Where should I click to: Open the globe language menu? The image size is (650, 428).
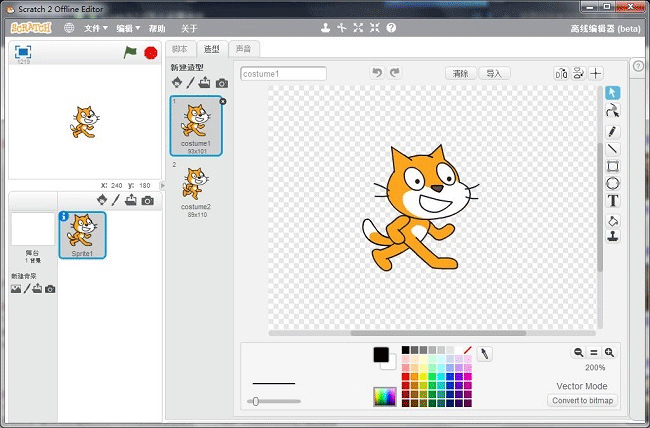coord(69,29)
